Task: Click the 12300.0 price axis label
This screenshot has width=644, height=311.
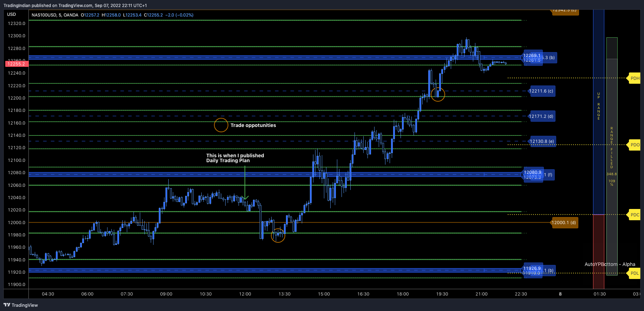Action: 17,36
